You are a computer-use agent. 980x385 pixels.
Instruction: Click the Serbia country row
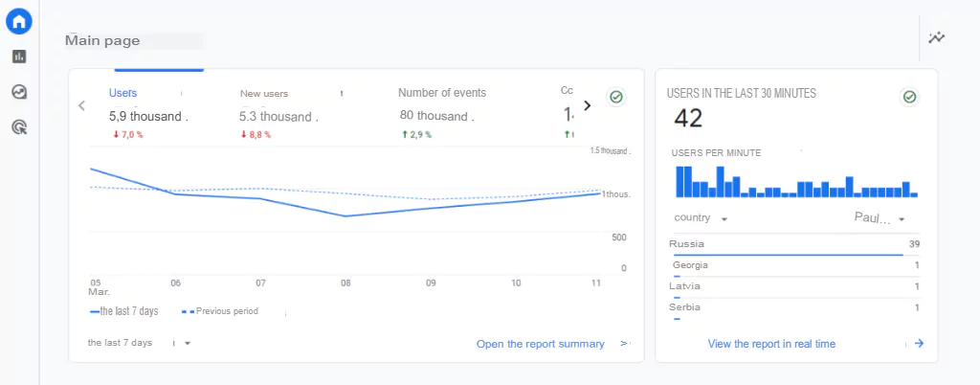(794, 309)
